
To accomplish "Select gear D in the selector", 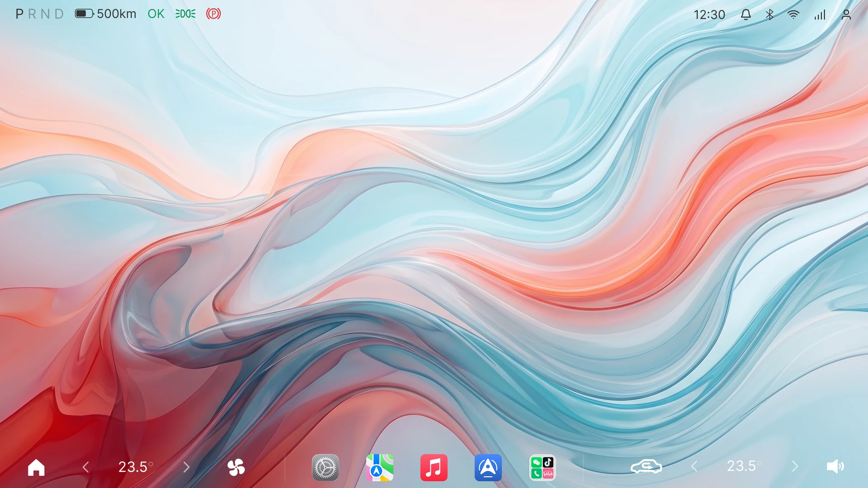I will click(59, 14).
